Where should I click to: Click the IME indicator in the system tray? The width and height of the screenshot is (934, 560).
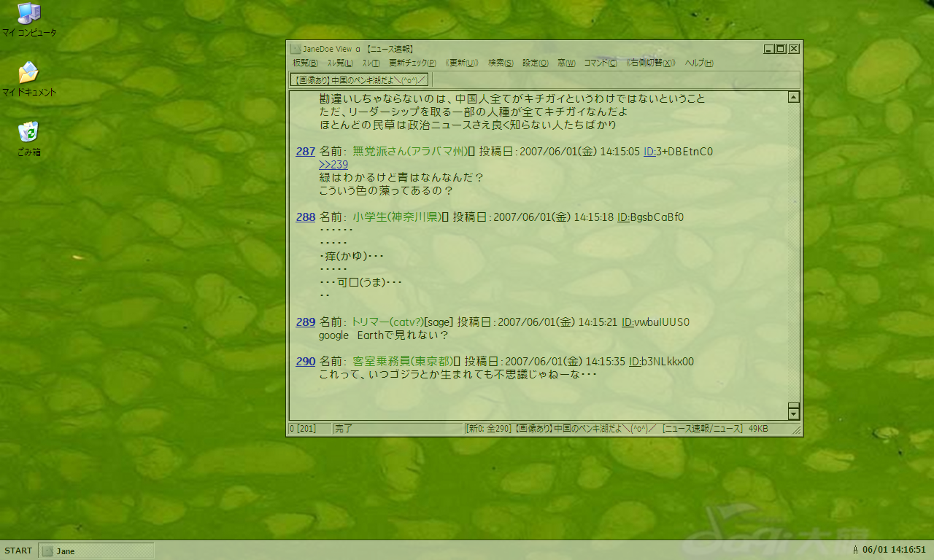pos(855,550)
